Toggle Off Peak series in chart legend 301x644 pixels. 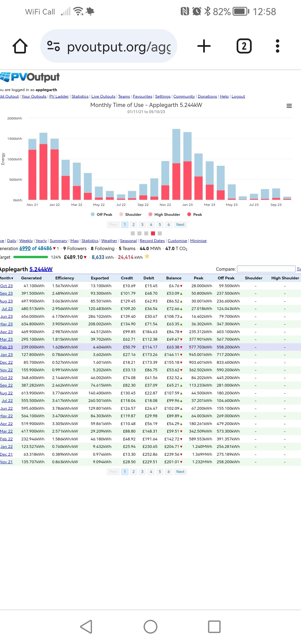click(101, 214)
